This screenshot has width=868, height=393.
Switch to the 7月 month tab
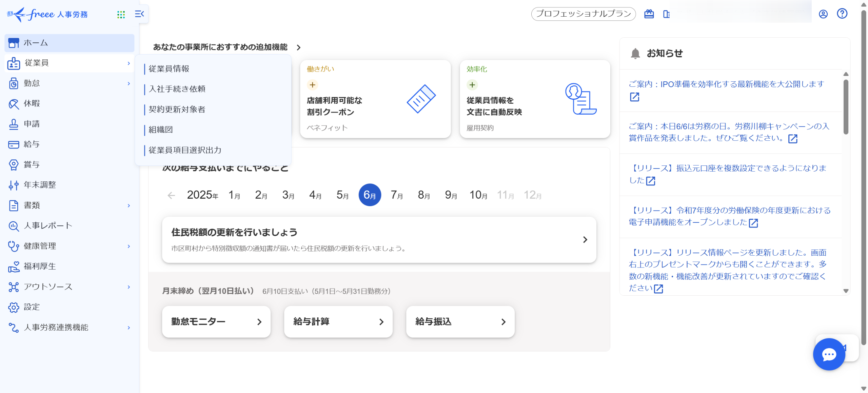[x=396, y=195]
